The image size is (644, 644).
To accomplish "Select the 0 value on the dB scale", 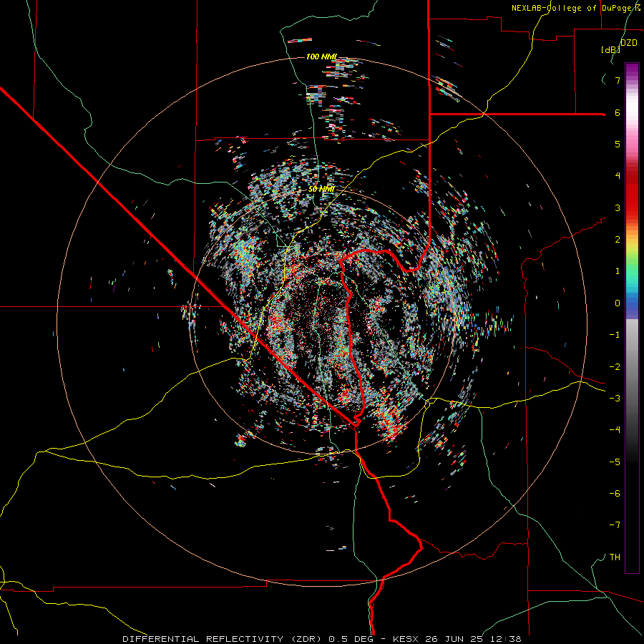I will 618,303.
